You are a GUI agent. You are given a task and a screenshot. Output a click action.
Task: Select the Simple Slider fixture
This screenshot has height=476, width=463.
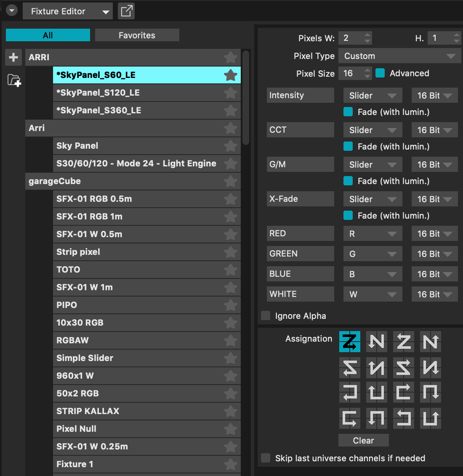tap(147, 358)
